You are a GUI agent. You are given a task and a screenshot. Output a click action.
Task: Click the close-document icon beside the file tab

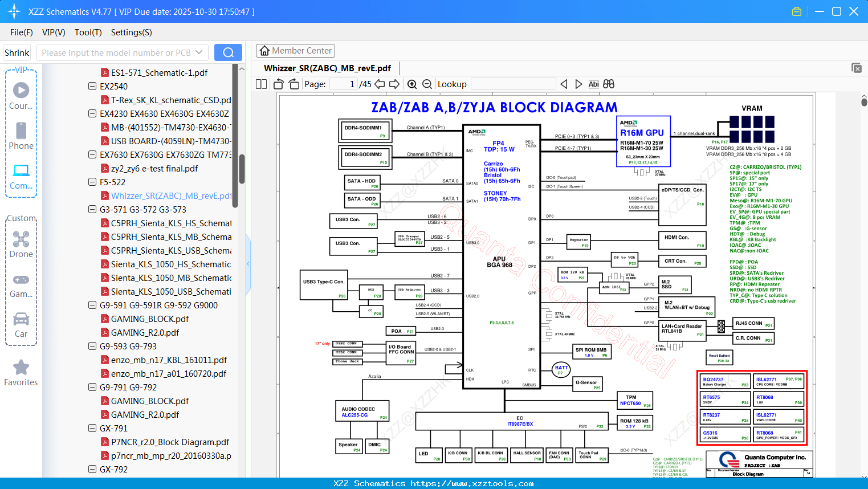coord(857,68)
